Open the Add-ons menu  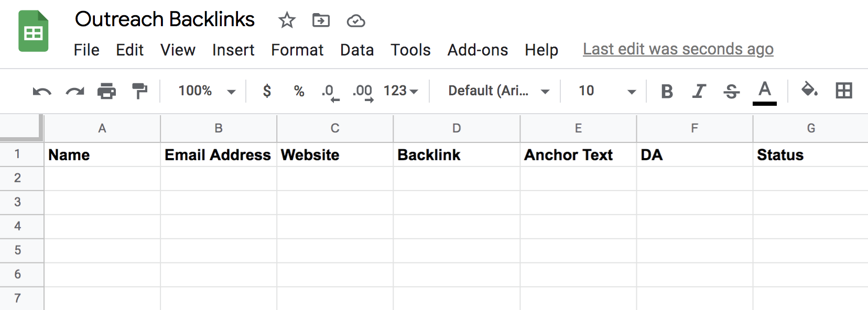point(478,50)
